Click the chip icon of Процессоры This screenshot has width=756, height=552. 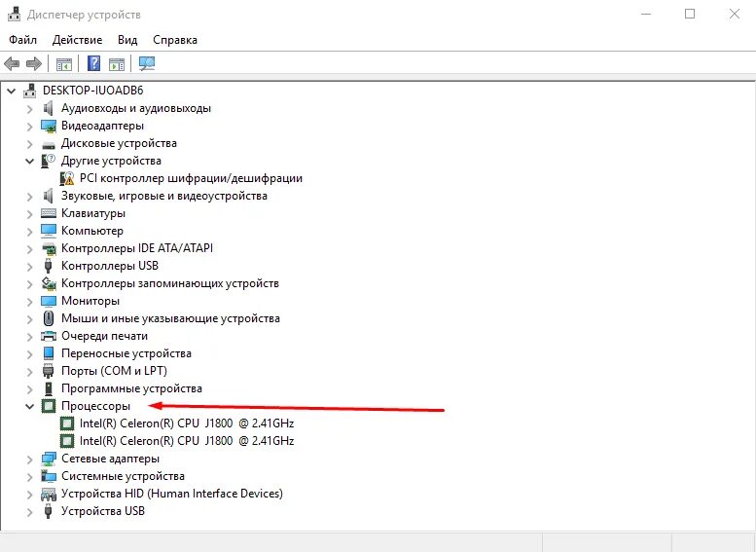[49, 406]
